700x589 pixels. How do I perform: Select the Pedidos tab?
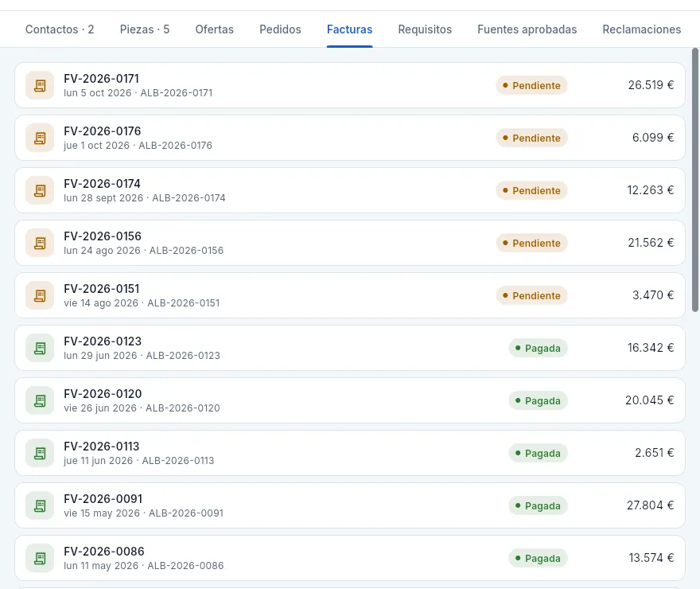coord(280,29)
